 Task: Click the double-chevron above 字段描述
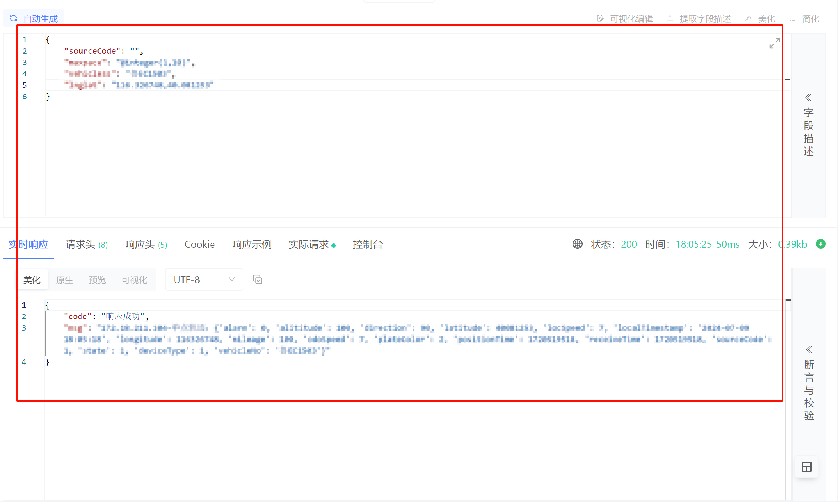808,97
